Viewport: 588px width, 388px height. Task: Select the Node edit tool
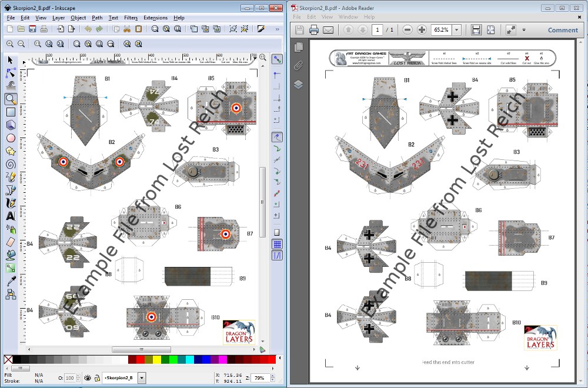(11, 73)
